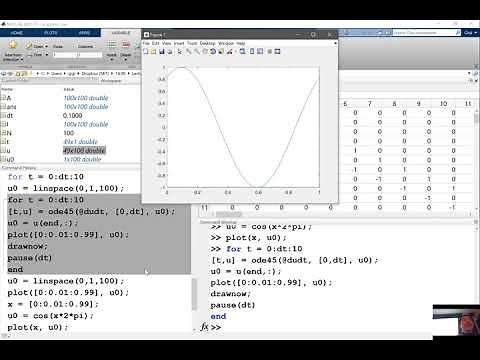Click the fx function browser icon

tap(205, 327)
